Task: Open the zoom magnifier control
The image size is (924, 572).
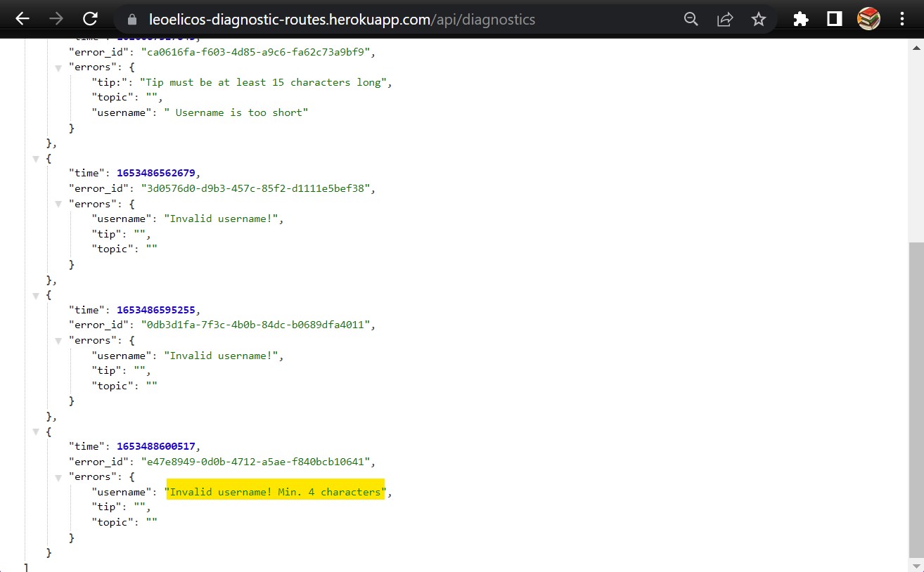Action: [691, 20]
